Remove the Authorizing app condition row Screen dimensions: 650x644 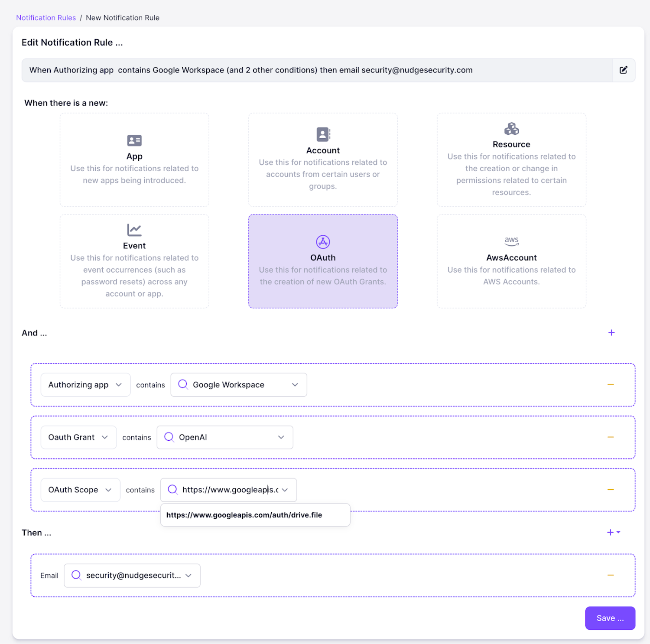coord(610,385)
